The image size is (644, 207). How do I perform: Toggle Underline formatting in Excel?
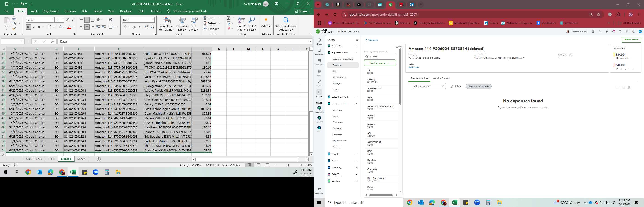pos(39,27)
